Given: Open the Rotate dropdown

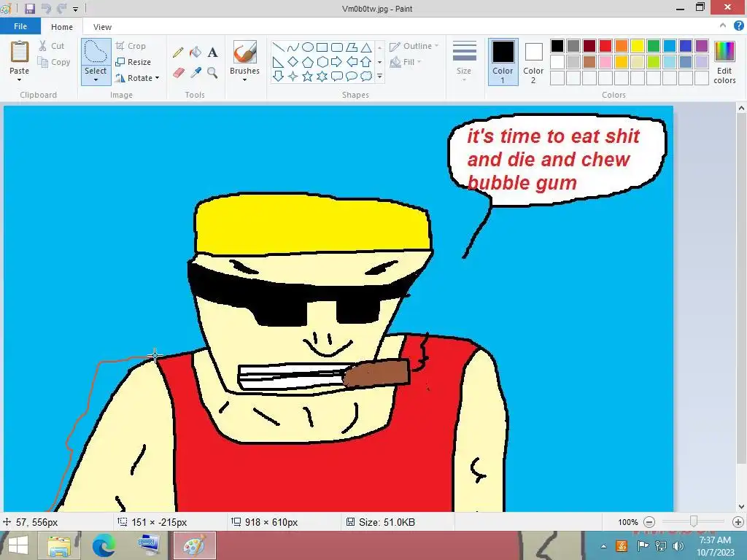Looking at the screenshot, I should 137,78.
